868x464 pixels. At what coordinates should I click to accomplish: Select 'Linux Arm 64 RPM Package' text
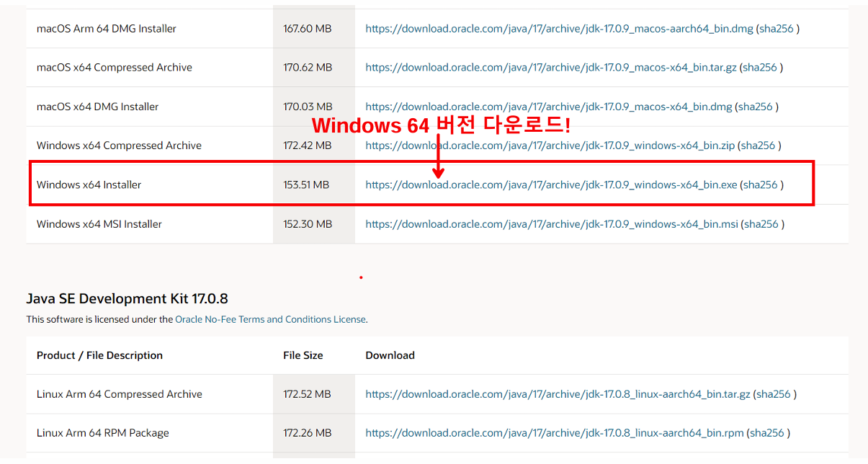(103, 433)
